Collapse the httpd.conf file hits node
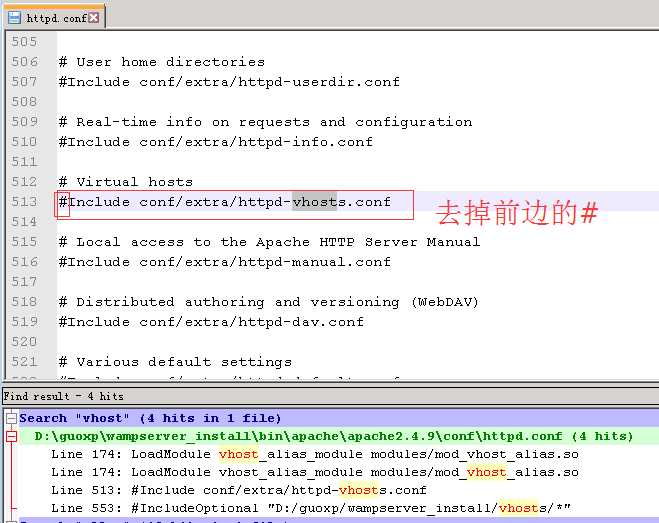This screenshot has height=523, width=659. coord(11,436)
